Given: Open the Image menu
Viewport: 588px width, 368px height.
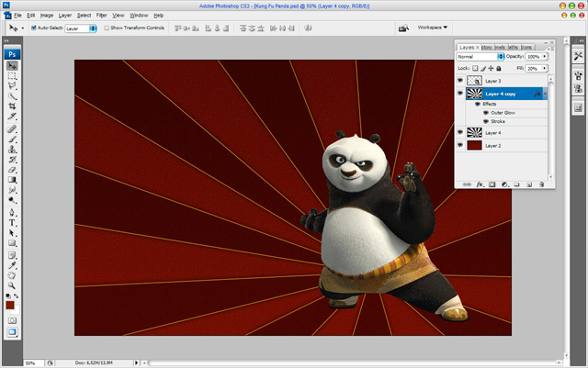Looking at the screenshot, I should [x=47, y=16].
